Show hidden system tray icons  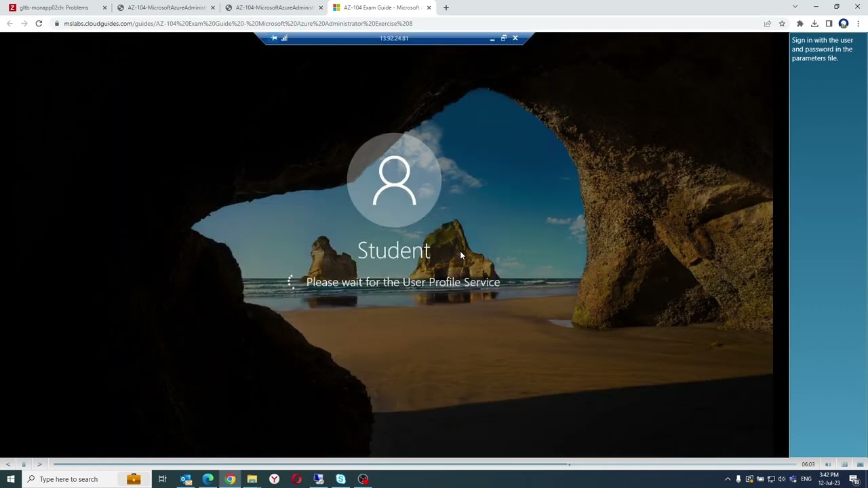pos(728,479)
